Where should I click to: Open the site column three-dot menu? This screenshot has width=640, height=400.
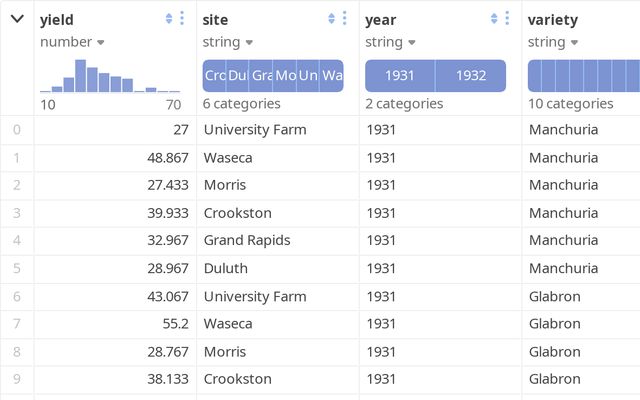point(345,19)
